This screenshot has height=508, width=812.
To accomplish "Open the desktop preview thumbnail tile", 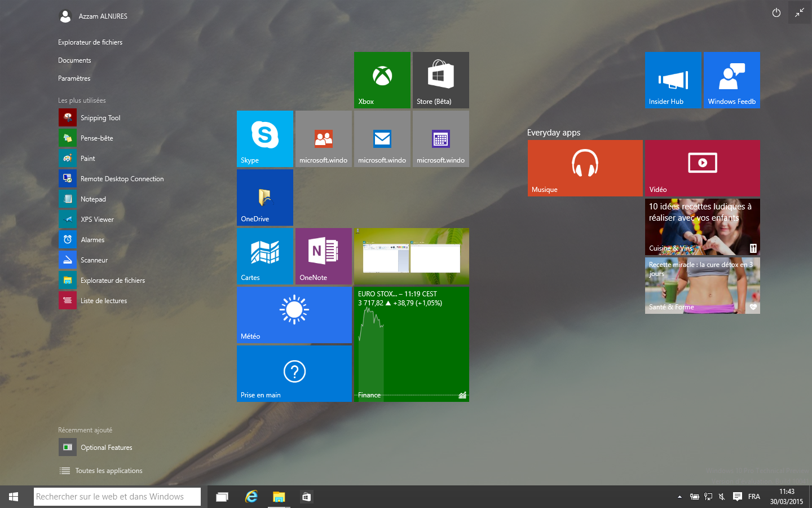I will tap(412, 256).
